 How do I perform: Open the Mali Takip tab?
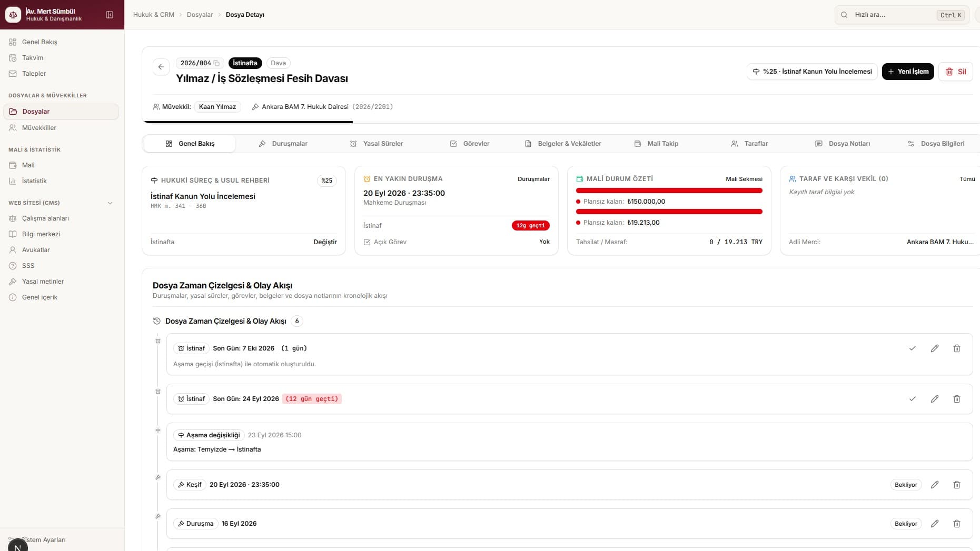tap(656, 144)
